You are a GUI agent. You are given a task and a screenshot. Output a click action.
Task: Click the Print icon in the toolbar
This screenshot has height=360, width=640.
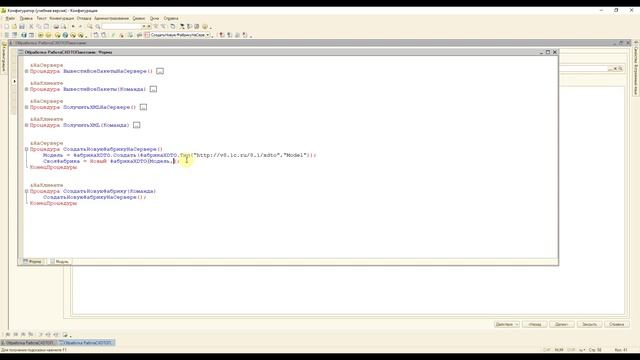pyautogui.click(x=56, y=27)
